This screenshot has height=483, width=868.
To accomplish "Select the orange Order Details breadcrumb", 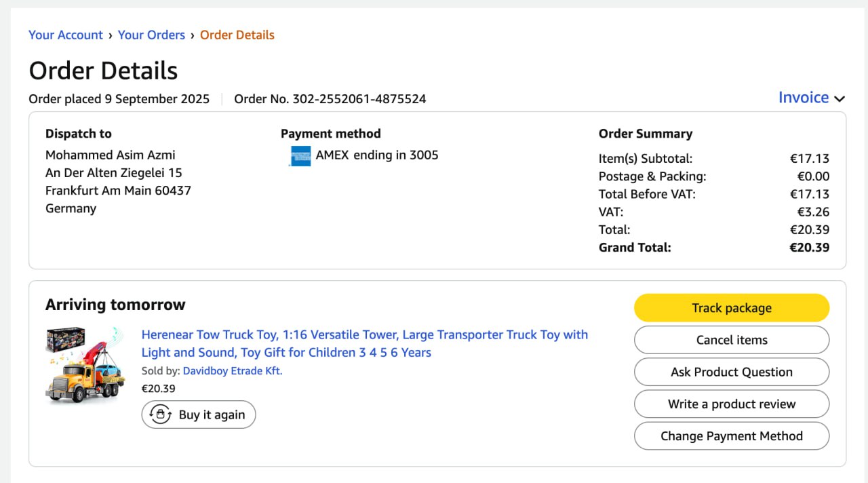I will pyautogui.click(x=237, y=35).
